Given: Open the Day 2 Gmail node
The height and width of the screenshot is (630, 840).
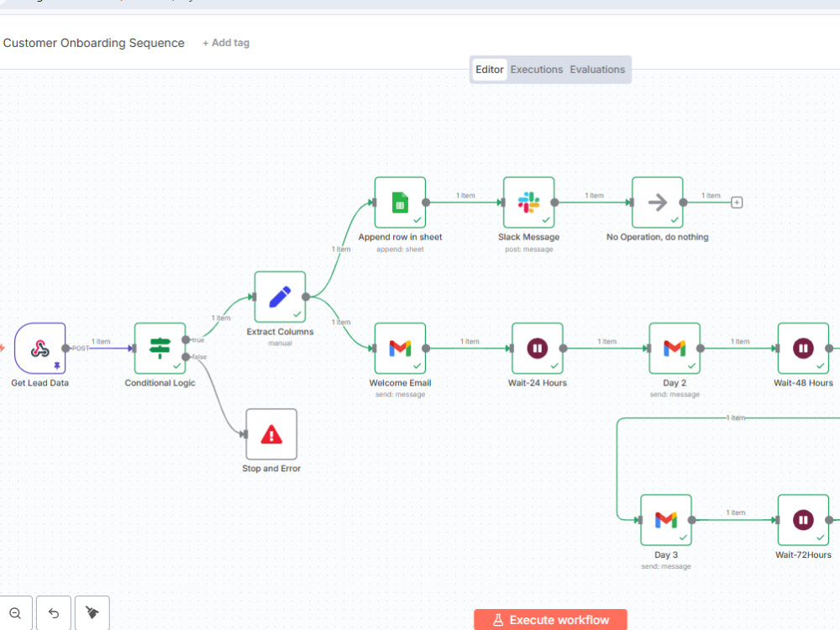Looking at the screenshot, I should click(675, 349).
